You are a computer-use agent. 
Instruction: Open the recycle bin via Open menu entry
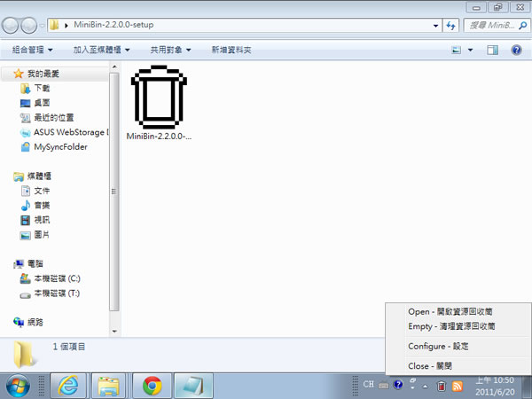click(x=450, y=311)
